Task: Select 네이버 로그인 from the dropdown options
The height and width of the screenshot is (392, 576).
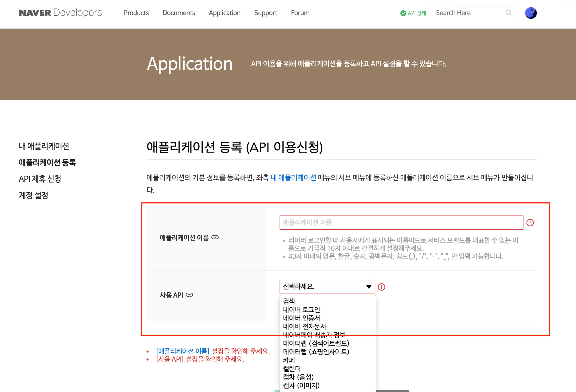Action: tap(301, 310)
